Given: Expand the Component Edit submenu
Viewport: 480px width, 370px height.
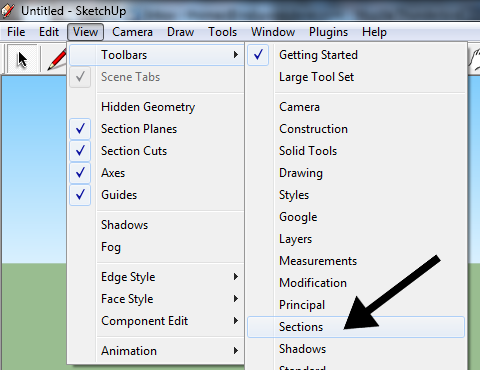Looking at the screenshot, I should [157, 321].
